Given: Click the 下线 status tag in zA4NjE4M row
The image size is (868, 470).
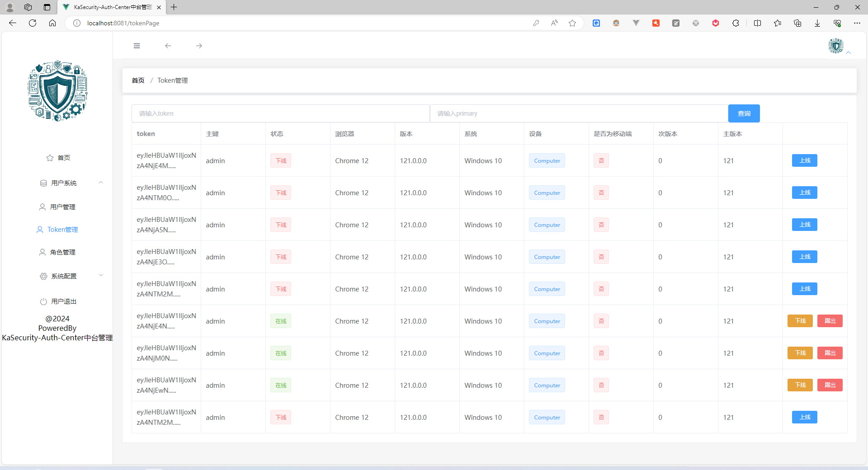Looking at the screenshot, I should tap(281, 160).
